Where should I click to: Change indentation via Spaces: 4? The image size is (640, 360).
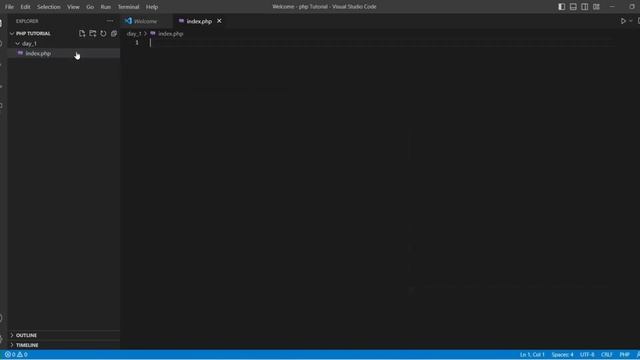tap(562, 355)
